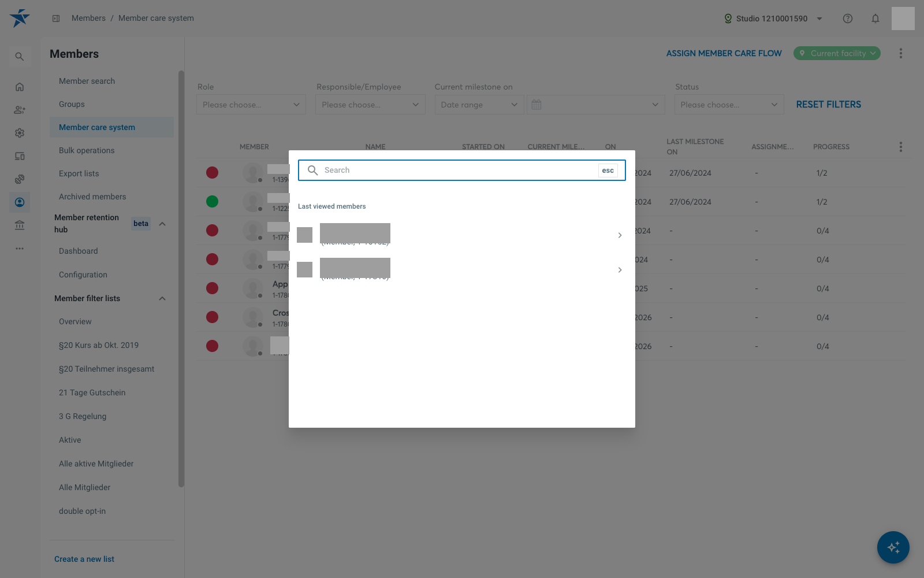Open the three-dot more icon in left rail
This screenshot has width=924, height=578.
coord(20,249)
